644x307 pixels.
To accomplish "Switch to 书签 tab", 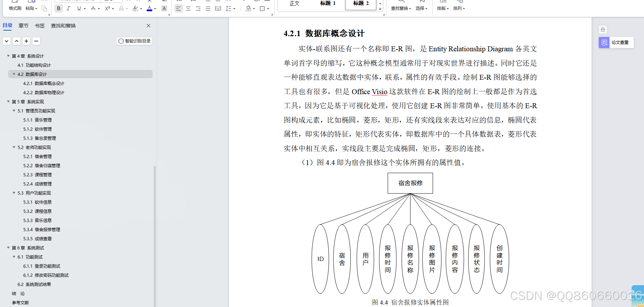I will tap(40, 26).
